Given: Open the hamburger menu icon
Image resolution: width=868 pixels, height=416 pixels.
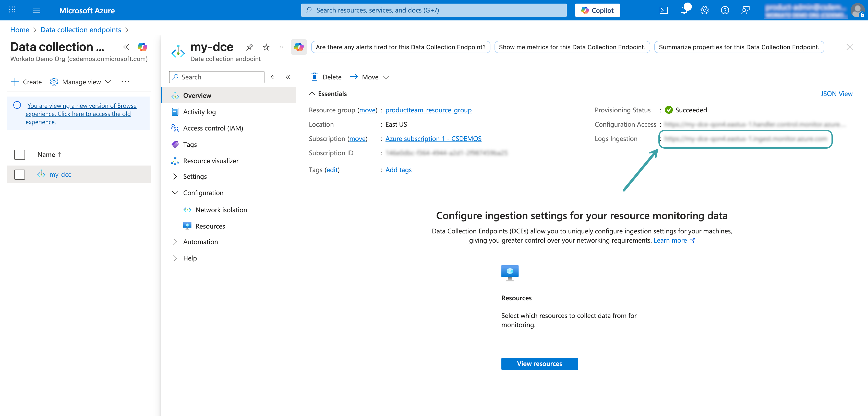Looking at the screenshot, I should (x=37, y=10).
